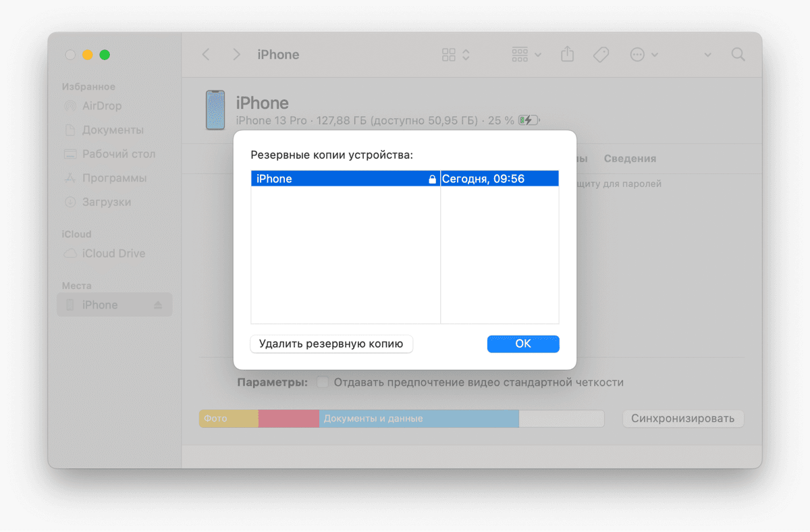The image size is (810, 532).
Task: Click the lock icon on the iPhone backup
Action: point(433,180)
